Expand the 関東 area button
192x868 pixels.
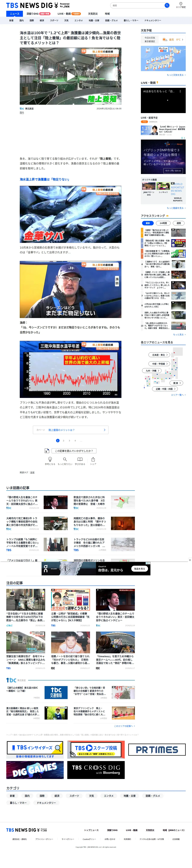tap(177, 383)
